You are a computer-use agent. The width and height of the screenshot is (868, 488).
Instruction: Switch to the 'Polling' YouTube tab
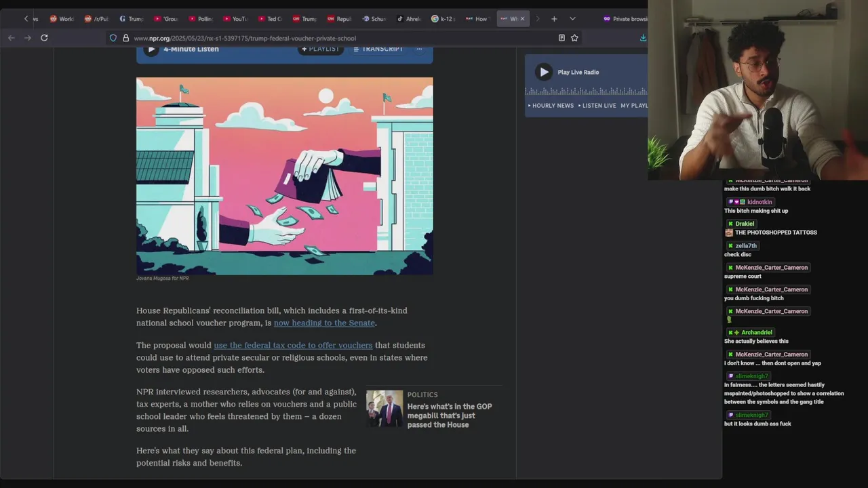200,19
